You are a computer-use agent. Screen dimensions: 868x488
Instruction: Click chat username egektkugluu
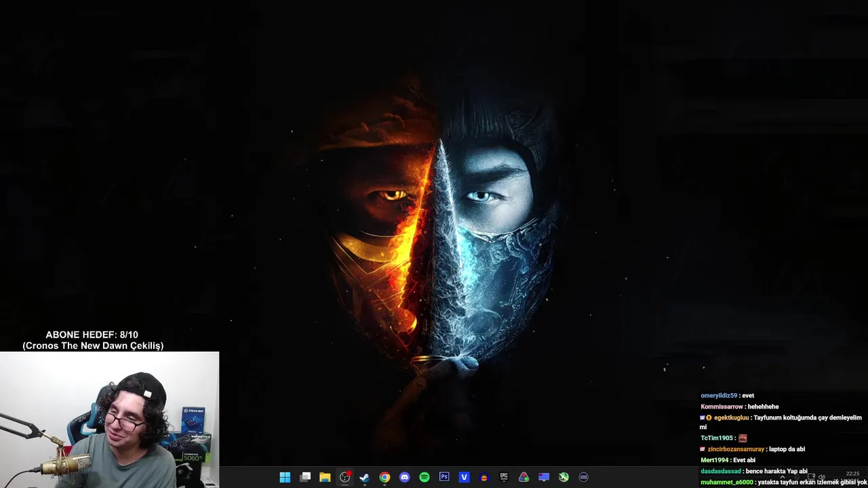(x=731, y=418)
